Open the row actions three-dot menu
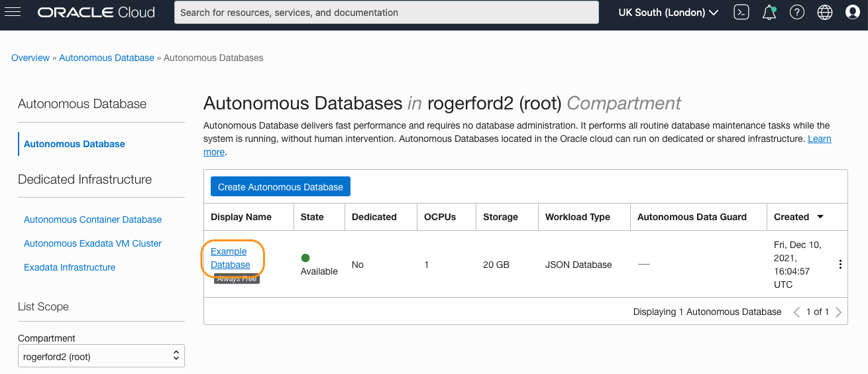Screen dimensions: 868x374 tap(840, 265)
